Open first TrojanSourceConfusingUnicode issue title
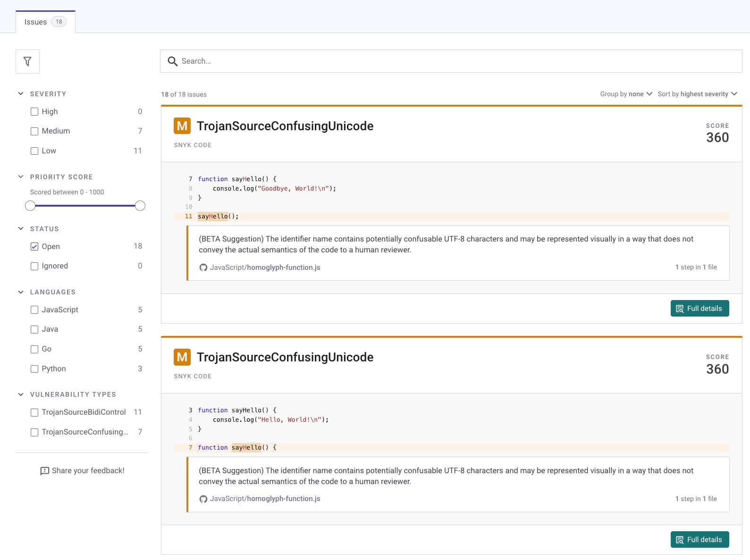The image size is (750, 560). pyautogui.click(x=285, y=126)
